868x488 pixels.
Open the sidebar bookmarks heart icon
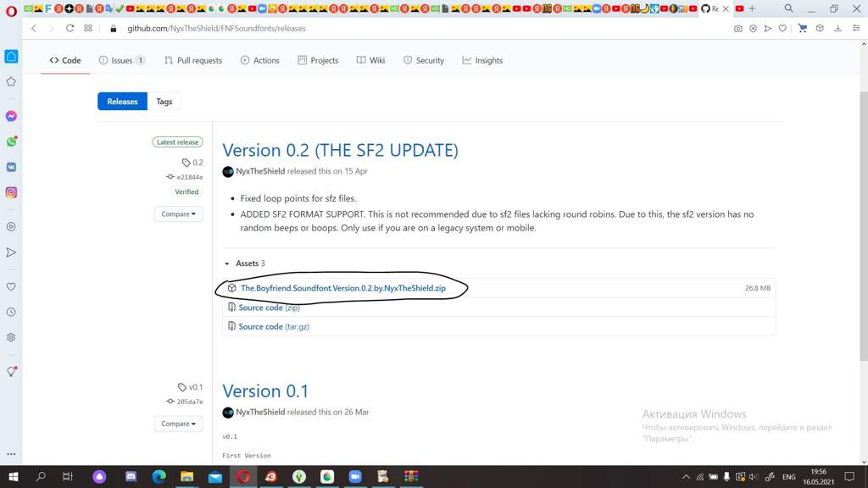(11, 286)
